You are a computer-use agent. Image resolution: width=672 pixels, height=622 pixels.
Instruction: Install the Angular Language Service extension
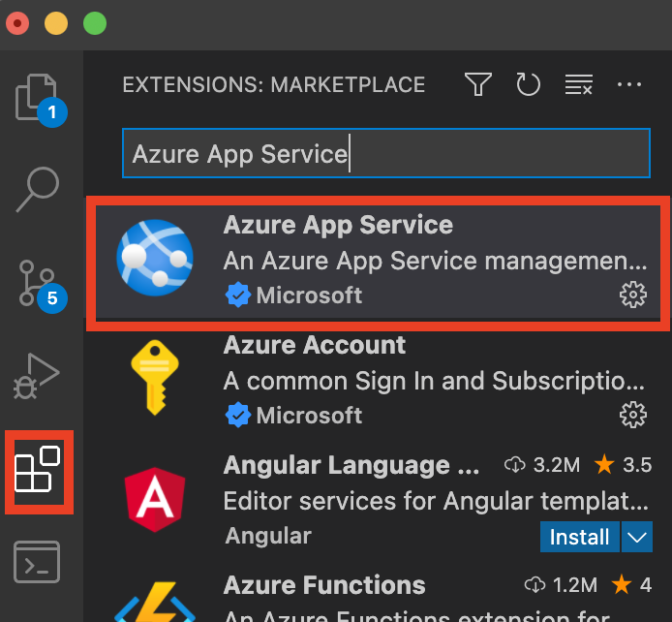(x=579, y=536)
